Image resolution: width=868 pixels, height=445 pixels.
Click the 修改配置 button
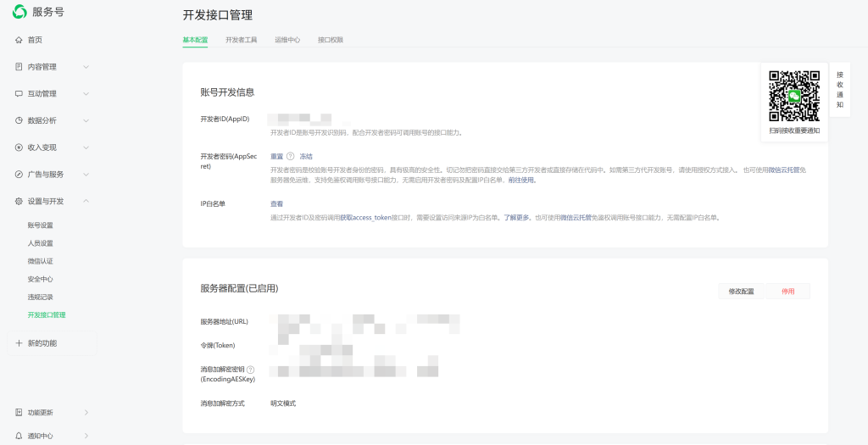[741, 291]
